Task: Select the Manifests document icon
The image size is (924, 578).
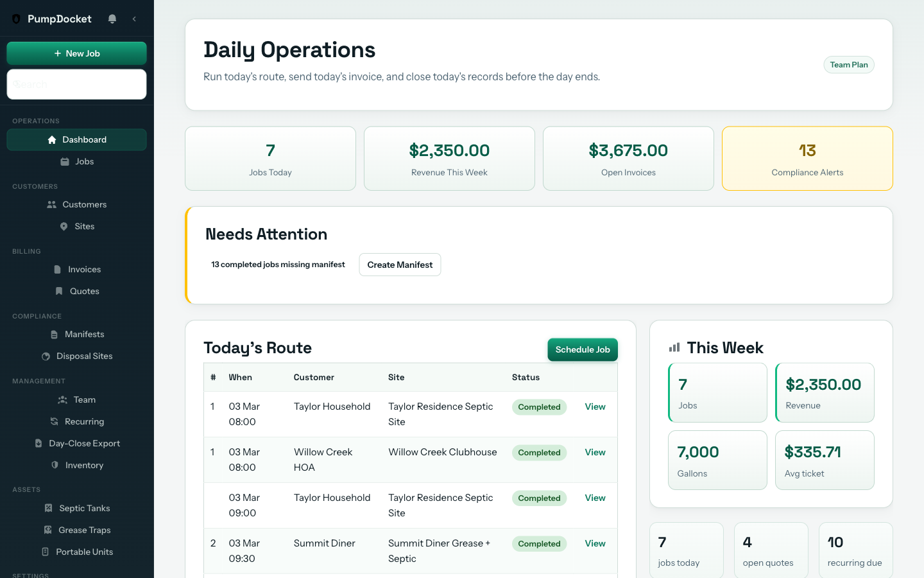Action: 55,334
